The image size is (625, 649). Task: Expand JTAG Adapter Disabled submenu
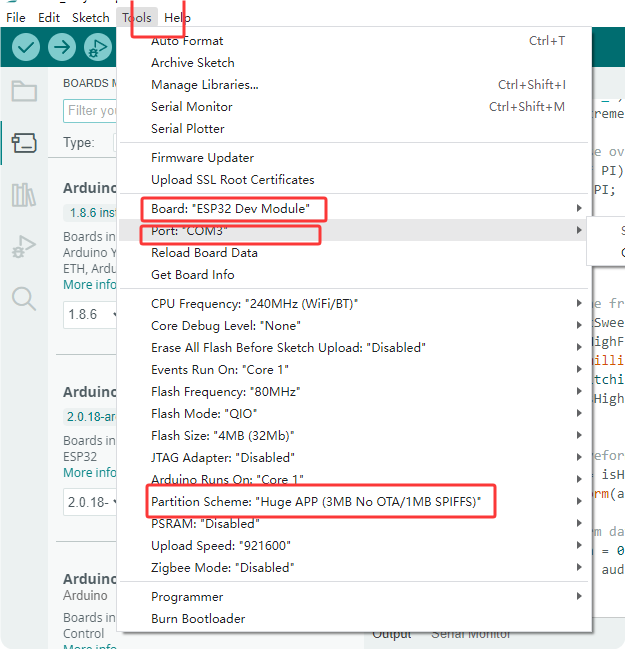(354, 457)
